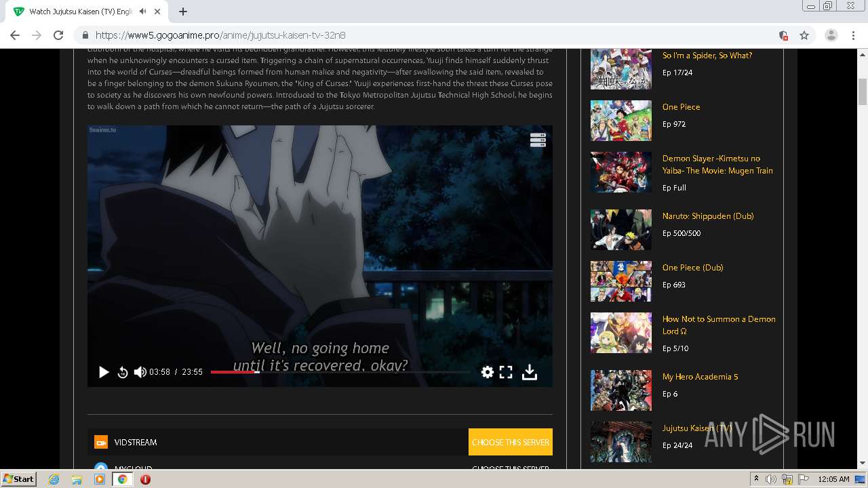Click the red security icon in taskbar
Viewport: 868px width, 488px height.
pos(145,479)
